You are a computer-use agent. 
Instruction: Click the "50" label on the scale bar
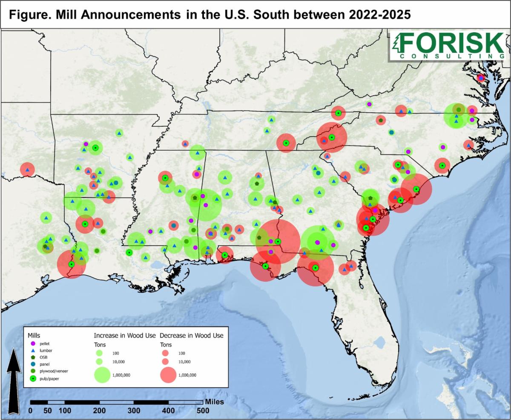point(47,411)
